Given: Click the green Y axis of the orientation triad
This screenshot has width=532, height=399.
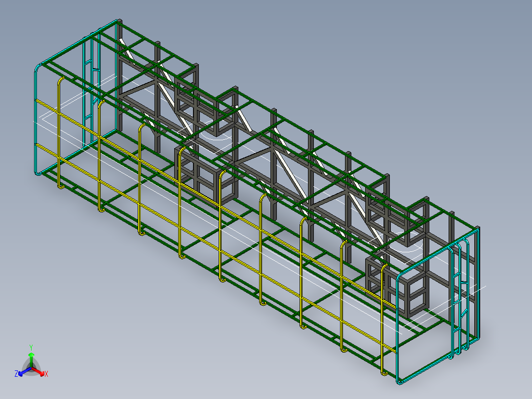Looking at the screenshot, I should (x=31, y=360).
